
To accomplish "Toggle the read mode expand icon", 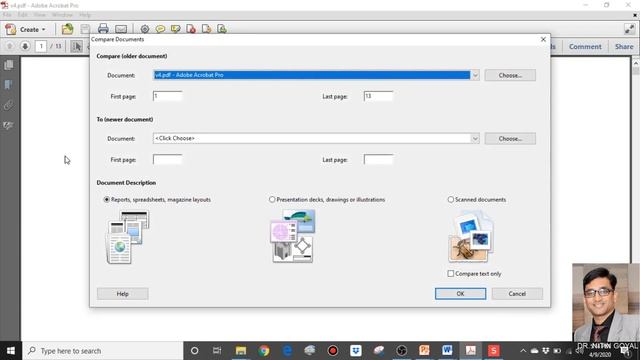I will tap(629, 29).
